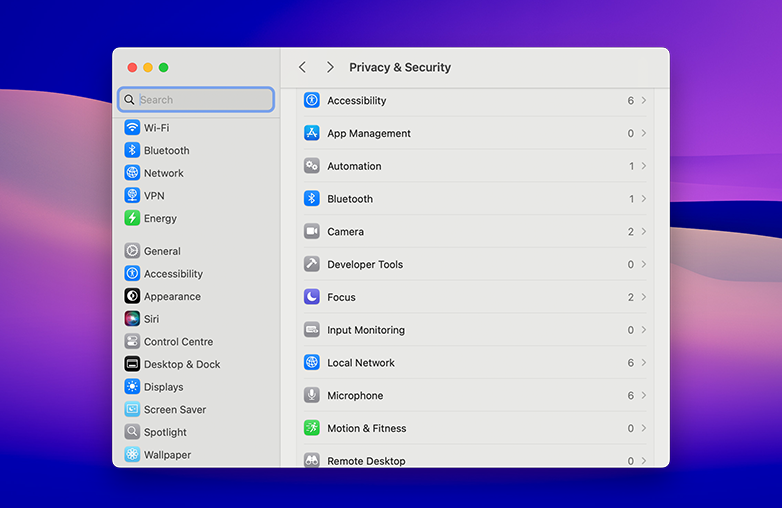Image resolution: width=782 pixels, height=508 pixels.
Task: Go back with the left arrow button
Action: 302,67
